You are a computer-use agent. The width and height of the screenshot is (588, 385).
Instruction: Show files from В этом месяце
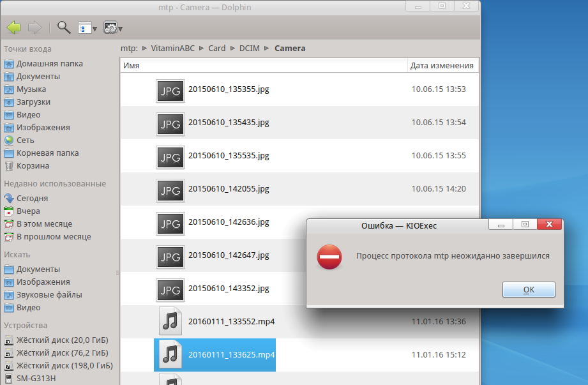(x=38, y=224)
